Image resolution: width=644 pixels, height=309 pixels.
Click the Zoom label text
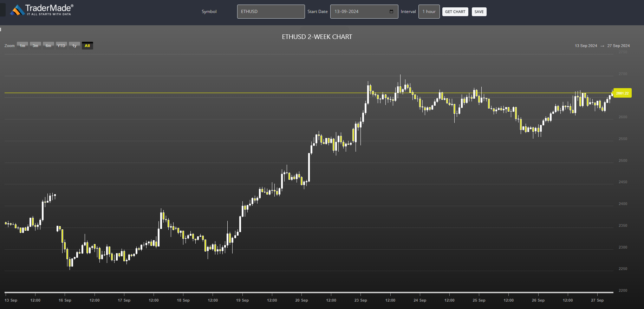point(9,46)
